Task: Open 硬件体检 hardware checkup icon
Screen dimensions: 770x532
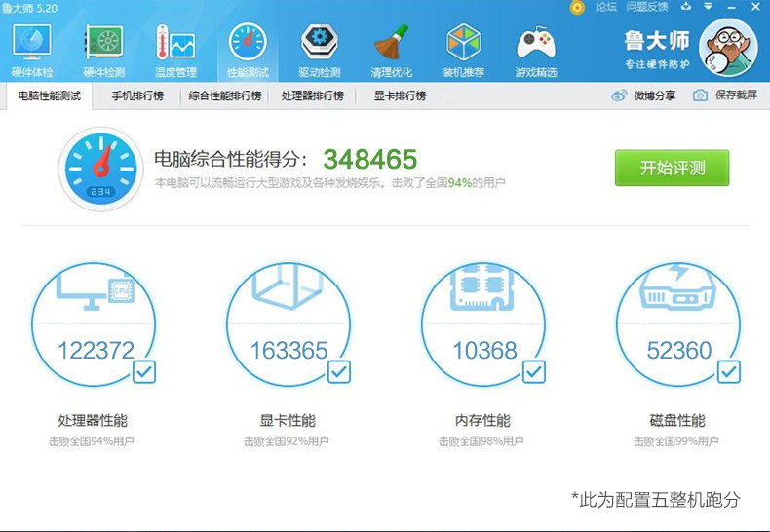Action: pyautogui.click(x=32, y=43)
